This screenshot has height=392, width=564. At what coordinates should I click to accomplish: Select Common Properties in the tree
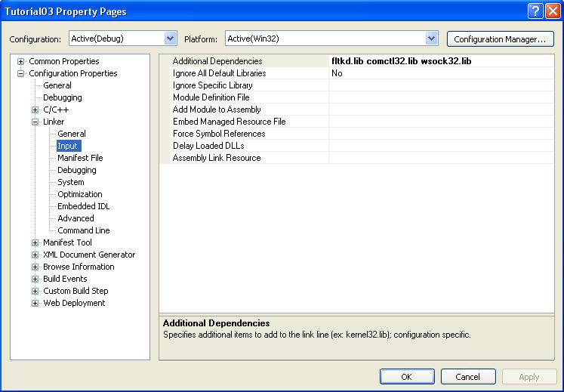pyautogui.click(x=64, y=61)
